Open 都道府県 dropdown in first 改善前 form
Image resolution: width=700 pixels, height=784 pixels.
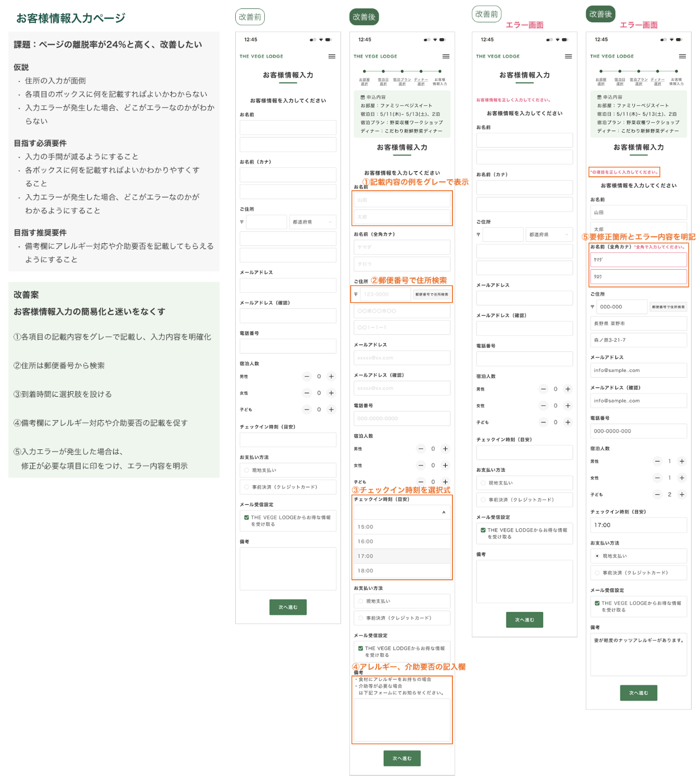pos(312,222)
